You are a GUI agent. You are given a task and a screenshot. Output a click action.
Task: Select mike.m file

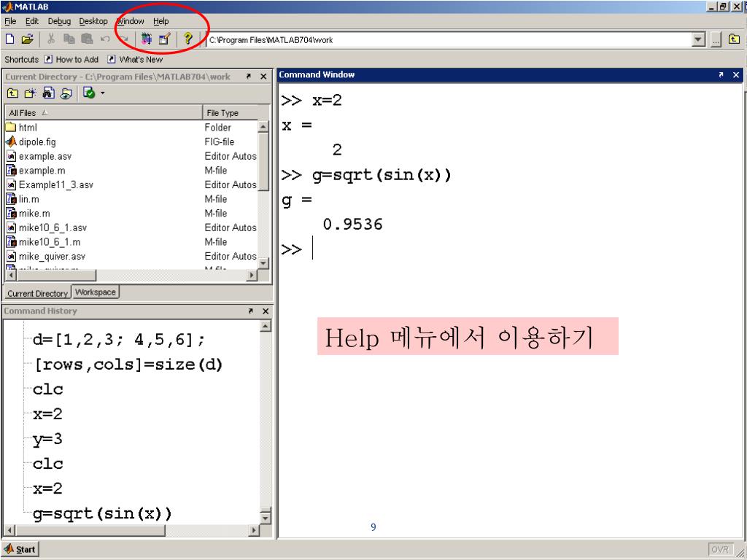point(34,214)
